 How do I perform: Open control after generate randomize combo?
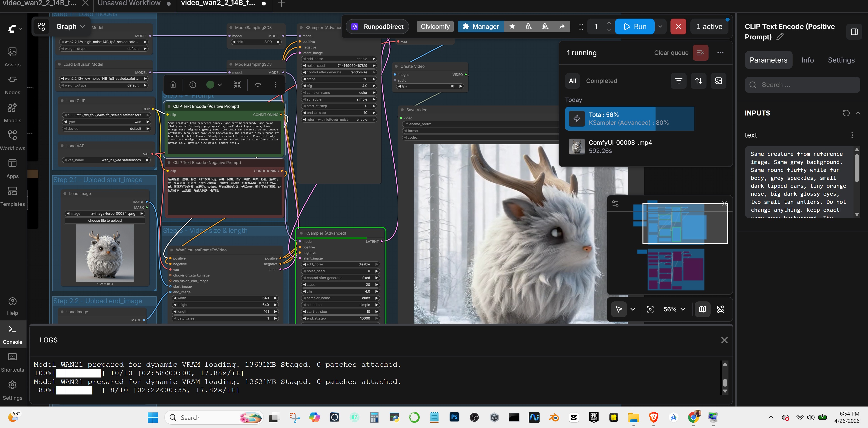click(339, 72)
